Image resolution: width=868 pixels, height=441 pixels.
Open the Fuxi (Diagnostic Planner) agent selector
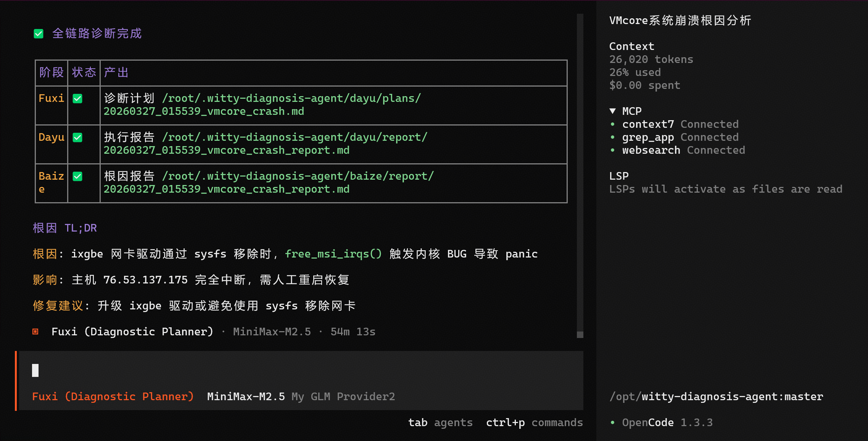coord(113,397)
